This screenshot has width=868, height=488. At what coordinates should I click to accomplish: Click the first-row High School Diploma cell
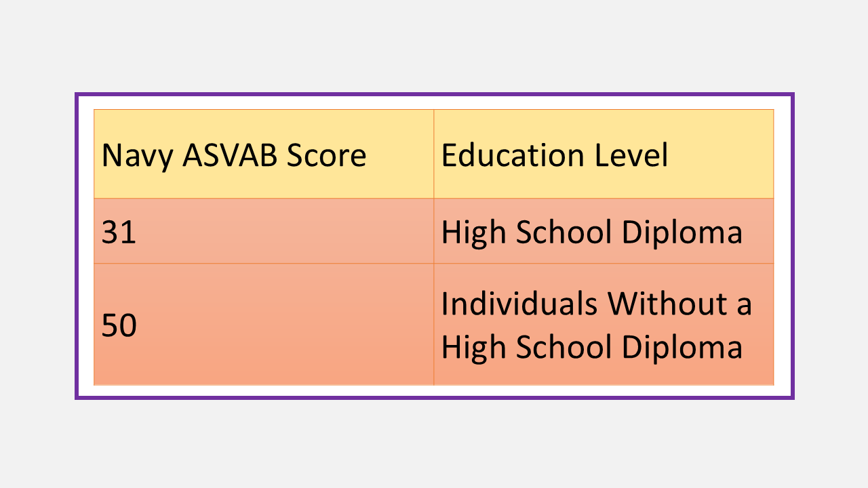pyautogui.click(x=603, y=232)
